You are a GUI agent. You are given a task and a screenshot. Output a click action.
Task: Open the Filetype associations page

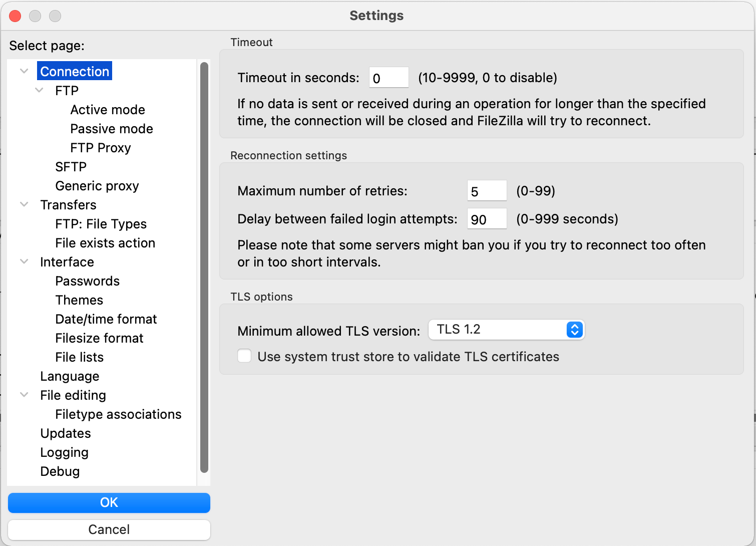pyautogui.click(x=118, y=414)
